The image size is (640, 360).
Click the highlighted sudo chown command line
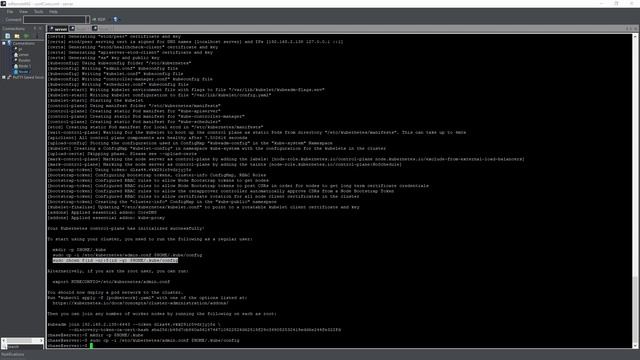[115, 260]
